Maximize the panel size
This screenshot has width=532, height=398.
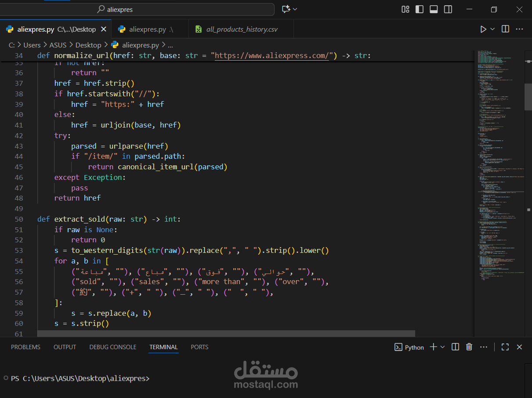click(505, 347)
